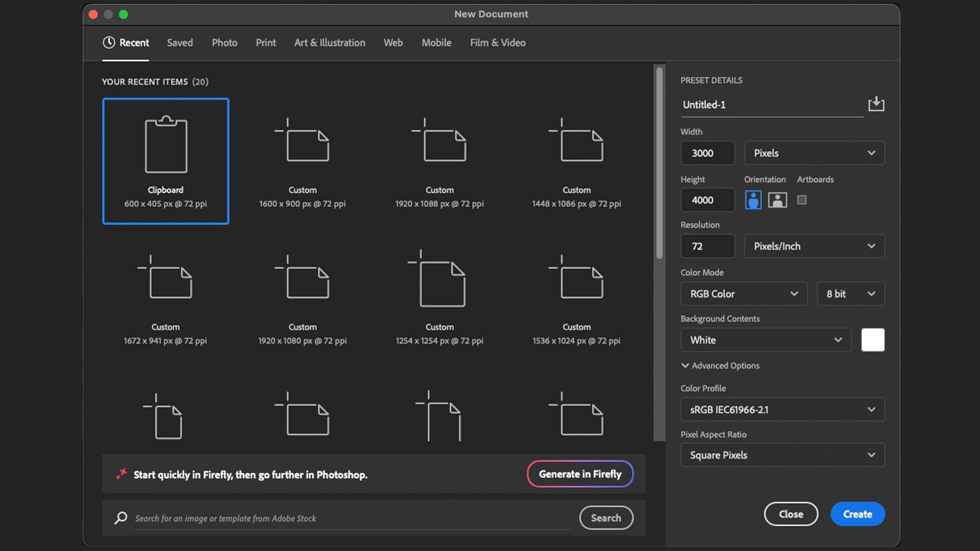980x551 pixels.
Task: Click the Untitled-1 document name field
Action: [x=772, y=105]
